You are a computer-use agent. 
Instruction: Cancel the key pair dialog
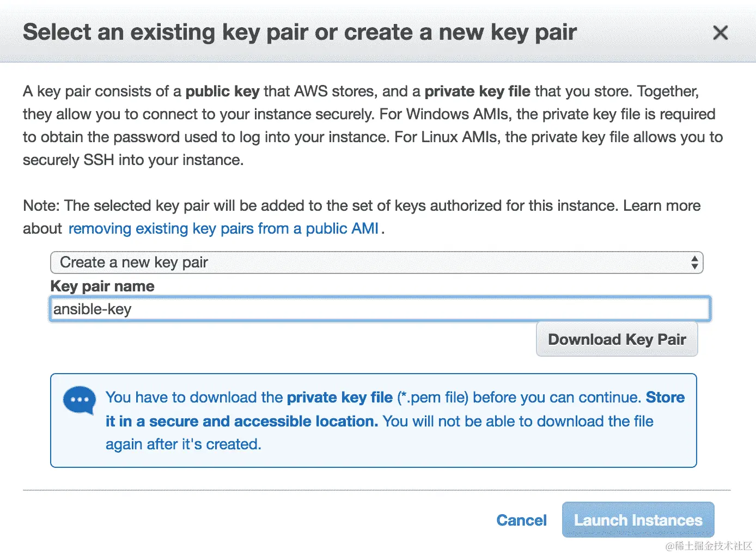coord(521,520)
